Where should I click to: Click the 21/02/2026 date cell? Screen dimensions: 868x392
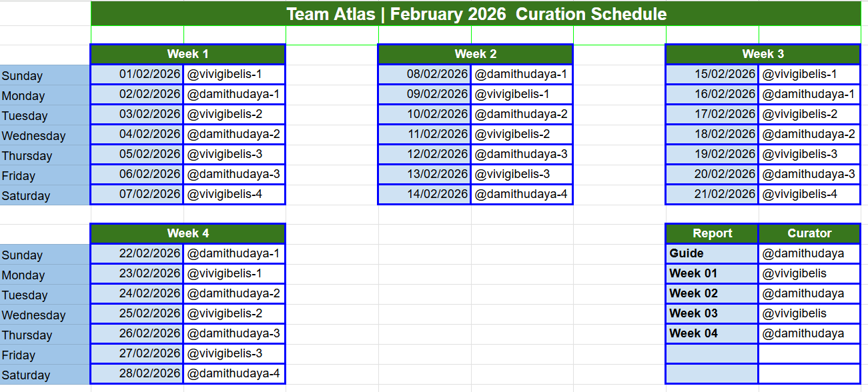[x=712, y=194]
